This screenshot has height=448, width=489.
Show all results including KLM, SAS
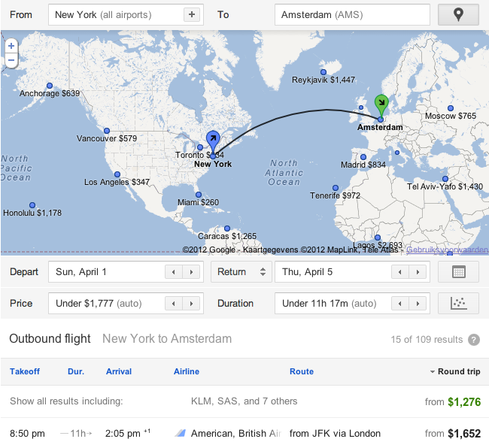pos(244,401)
